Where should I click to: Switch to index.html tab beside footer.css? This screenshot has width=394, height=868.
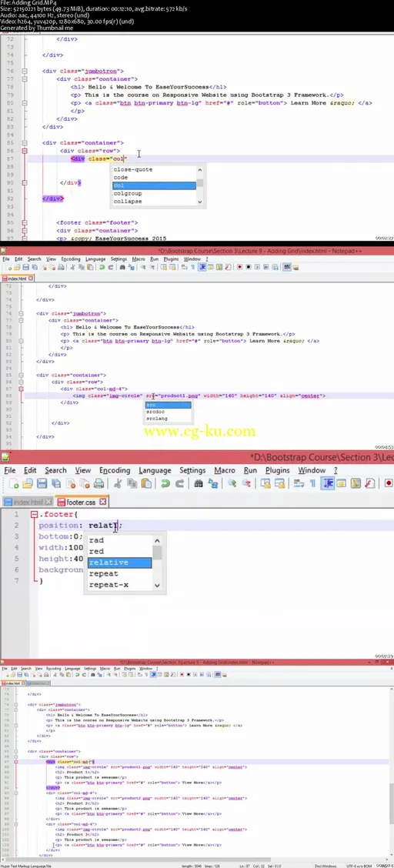click(x=28, y=502)
